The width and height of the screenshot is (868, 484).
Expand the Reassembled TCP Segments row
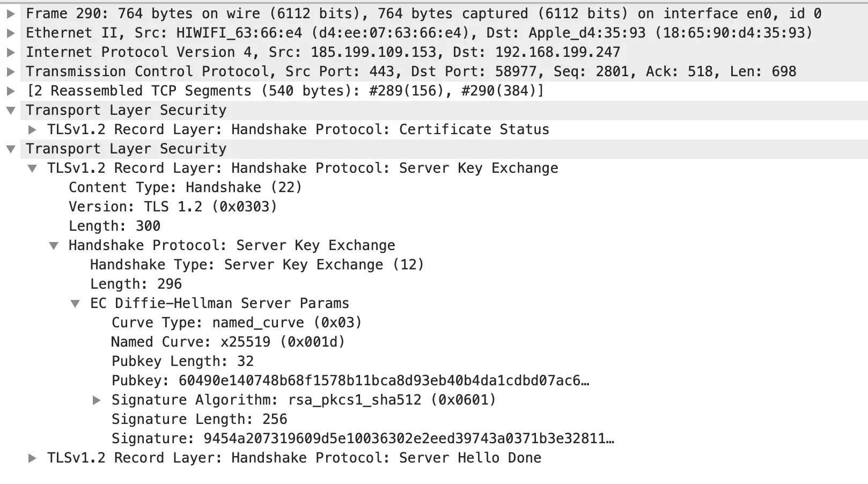pos(11,91)
